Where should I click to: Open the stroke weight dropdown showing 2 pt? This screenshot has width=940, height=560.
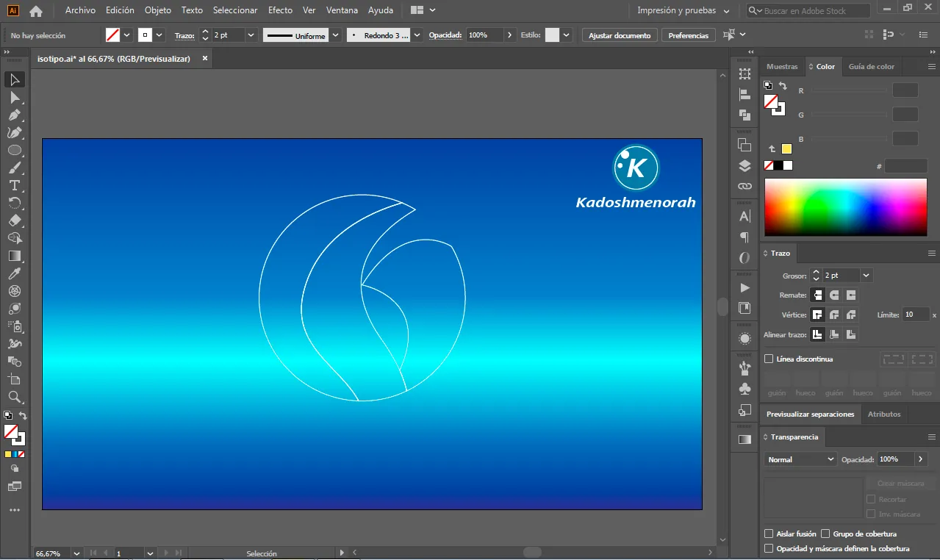click(251, 35)
